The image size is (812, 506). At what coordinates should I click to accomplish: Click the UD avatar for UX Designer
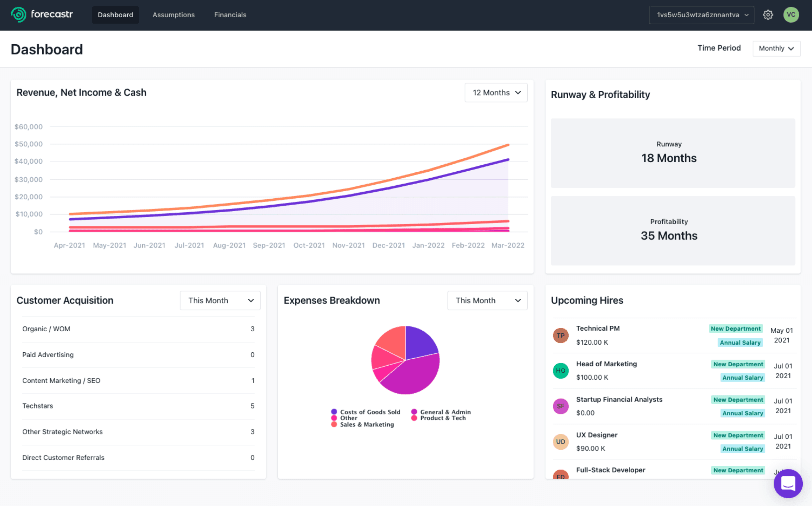coord(561,442)
